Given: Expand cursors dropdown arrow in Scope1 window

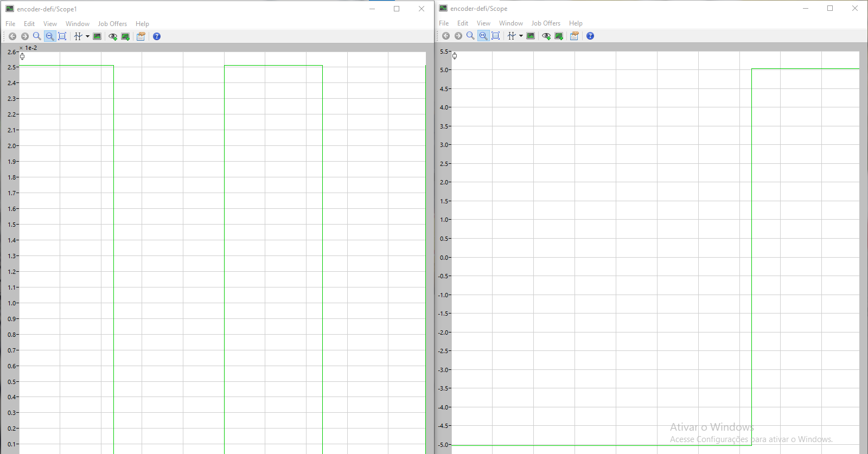Looking at the screenshot, I should (x=87, y=36).
